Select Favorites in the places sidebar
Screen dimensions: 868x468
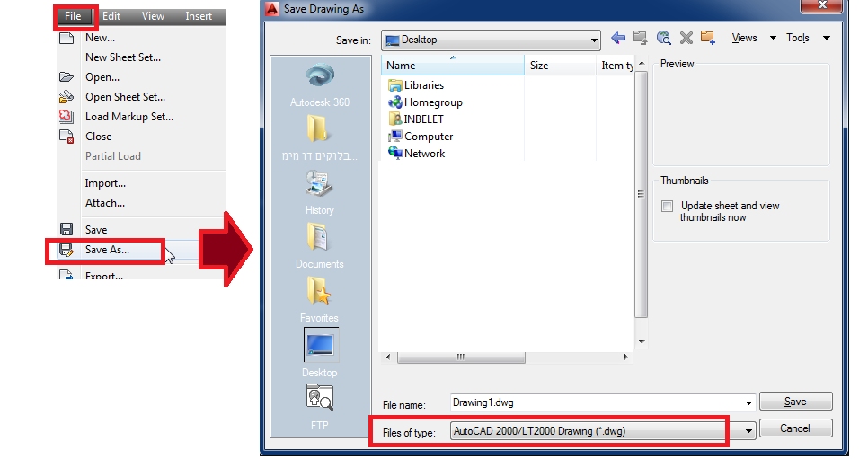click(319, 298)
